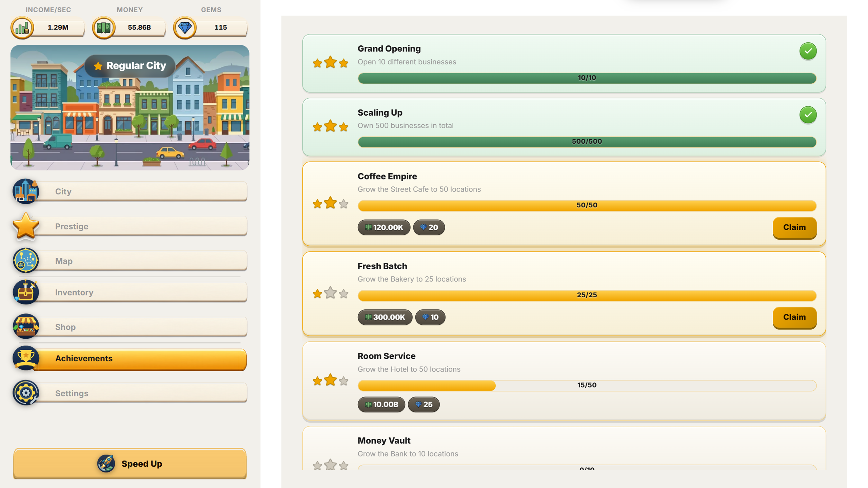Viewport: 868px width, 488px height.
Task: Click the blue gems diamond icon
Action: 185,27
